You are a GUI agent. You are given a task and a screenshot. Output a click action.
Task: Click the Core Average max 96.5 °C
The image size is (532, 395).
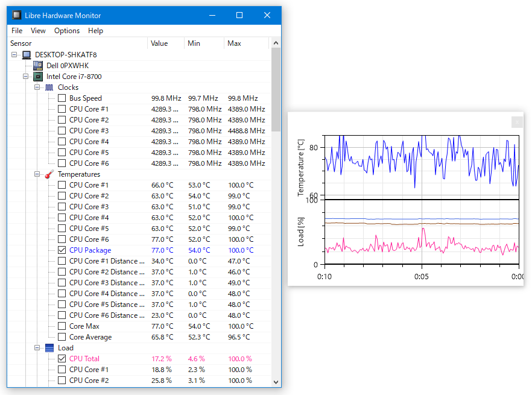239,337
